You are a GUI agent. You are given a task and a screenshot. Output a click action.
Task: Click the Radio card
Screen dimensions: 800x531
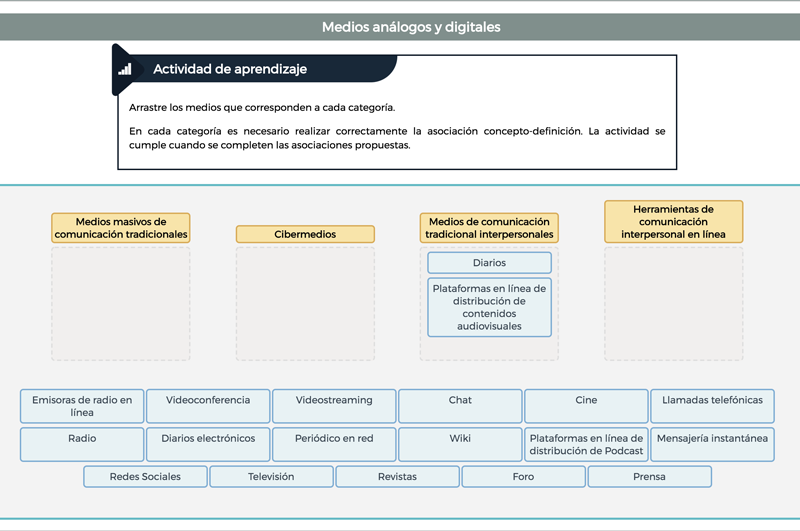82,444
